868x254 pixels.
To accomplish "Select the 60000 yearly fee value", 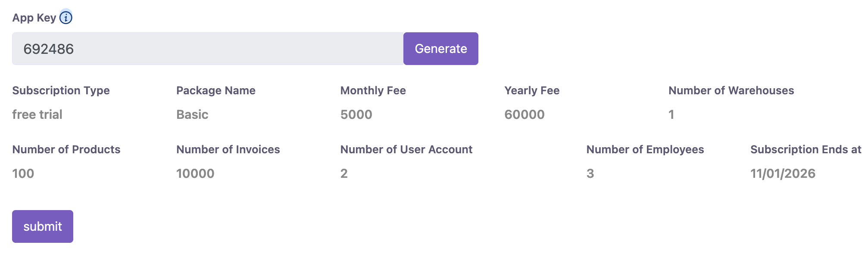I will click(524, 115).
